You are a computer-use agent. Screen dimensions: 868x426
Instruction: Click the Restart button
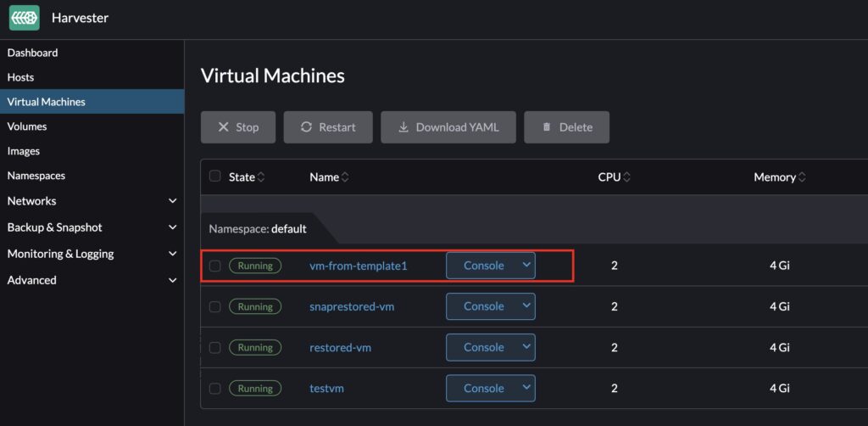pyautogui.click(x=328, y=127)
